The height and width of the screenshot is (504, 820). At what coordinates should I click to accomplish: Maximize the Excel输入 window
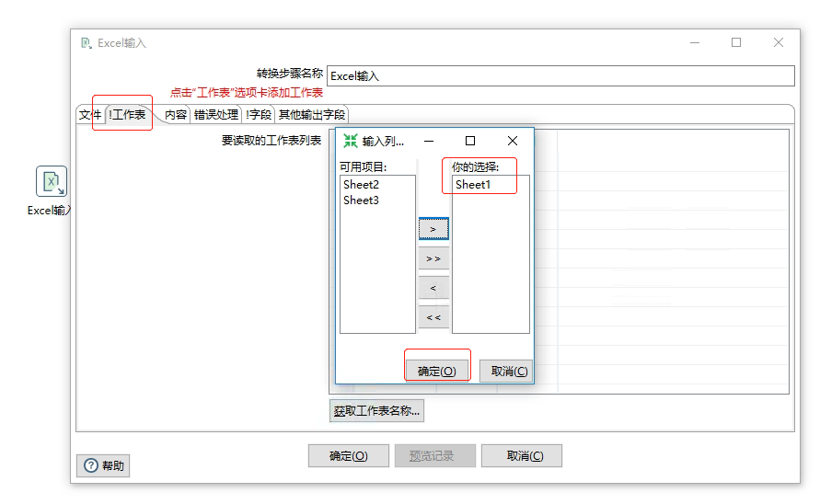point(736,43)
